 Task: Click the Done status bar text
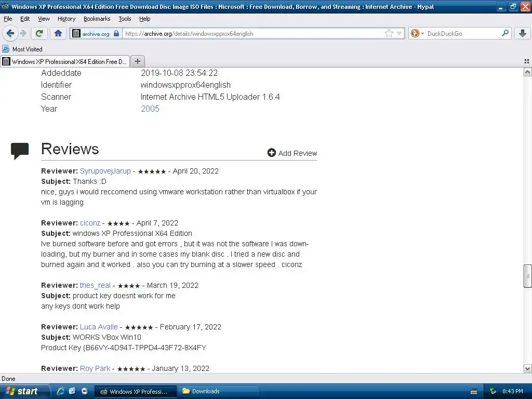[x=8, y=379]
